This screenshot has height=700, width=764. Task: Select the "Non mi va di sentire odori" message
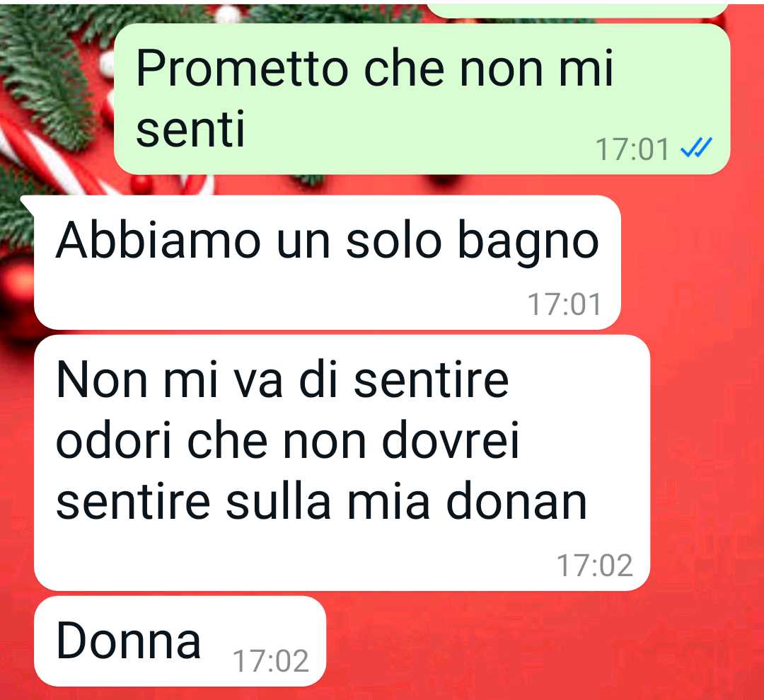coord(342,463)
